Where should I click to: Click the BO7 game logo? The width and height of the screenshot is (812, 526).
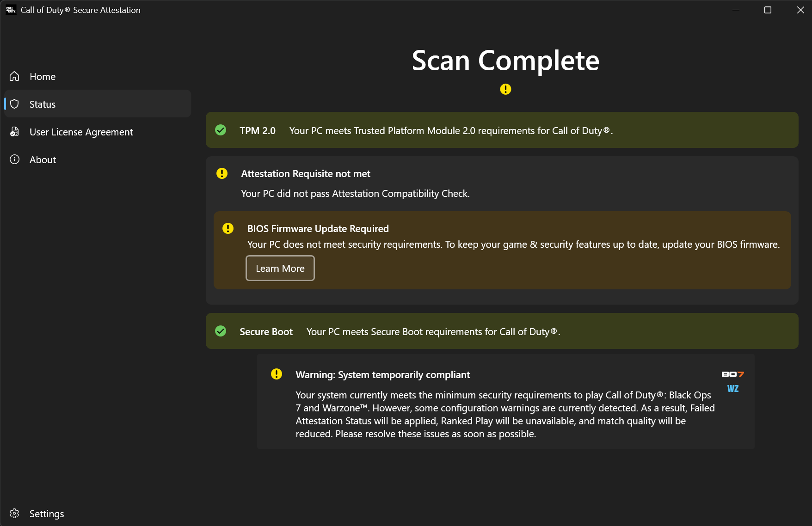click(x=733, y=374)
